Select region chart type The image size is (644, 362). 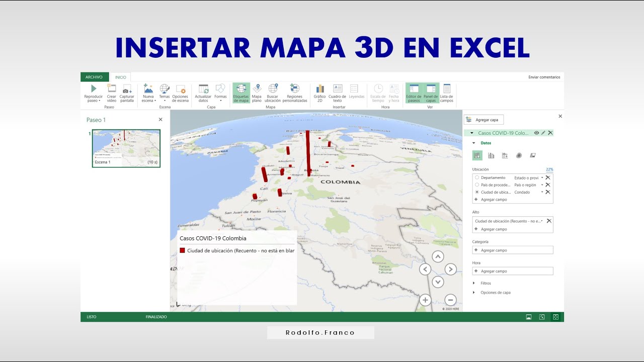point(533,155)
